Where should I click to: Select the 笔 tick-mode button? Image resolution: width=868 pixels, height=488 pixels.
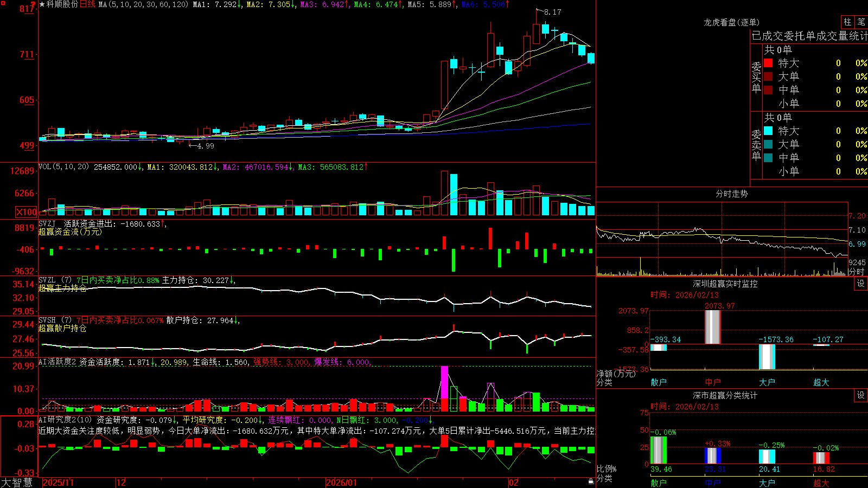(861, 22)
